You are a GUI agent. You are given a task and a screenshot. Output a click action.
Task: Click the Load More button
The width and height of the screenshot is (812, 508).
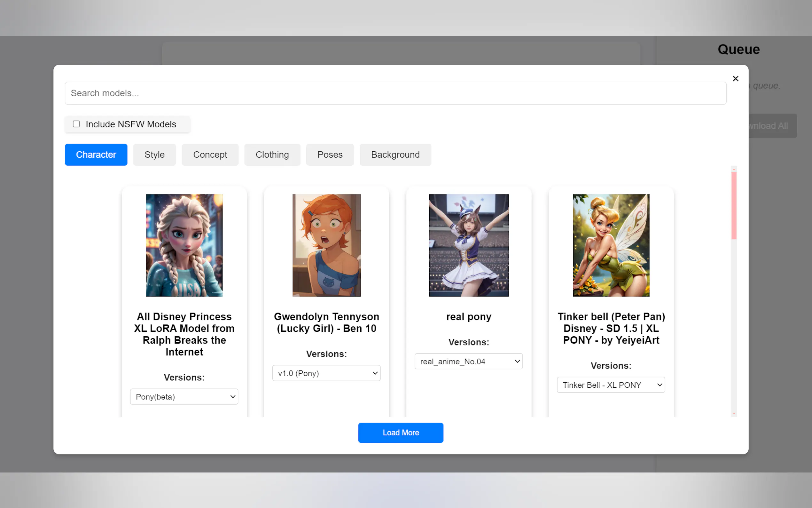pyautogui.click(x=401, y=433)
